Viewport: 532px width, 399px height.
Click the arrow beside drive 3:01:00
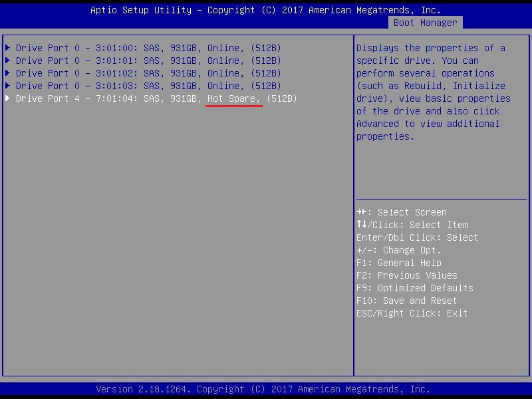[8, 48]
